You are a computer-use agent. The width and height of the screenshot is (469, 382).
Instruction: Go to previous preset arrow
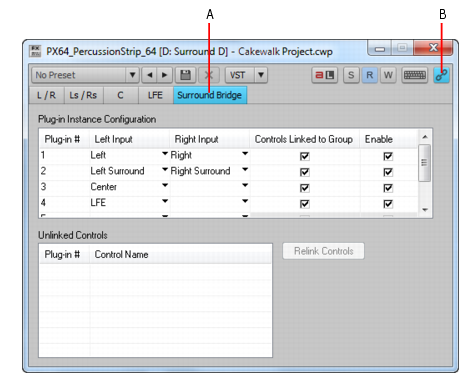pyautogui.click(x=150, y=75)
